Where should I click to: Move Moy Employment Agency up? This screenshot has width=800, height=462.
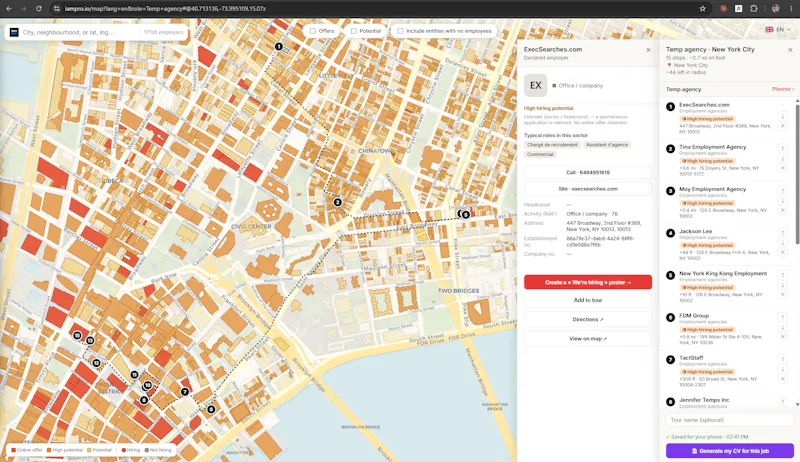point(783,191)
